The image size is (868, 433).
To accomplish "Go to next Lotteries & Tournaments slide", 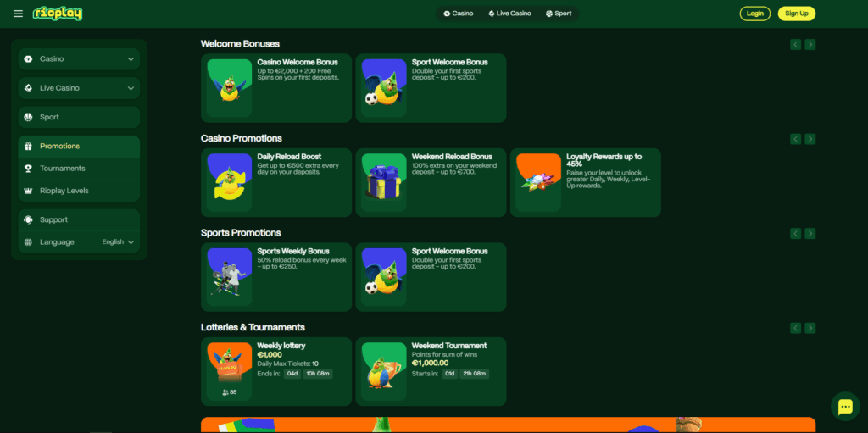I will (810, 328).
